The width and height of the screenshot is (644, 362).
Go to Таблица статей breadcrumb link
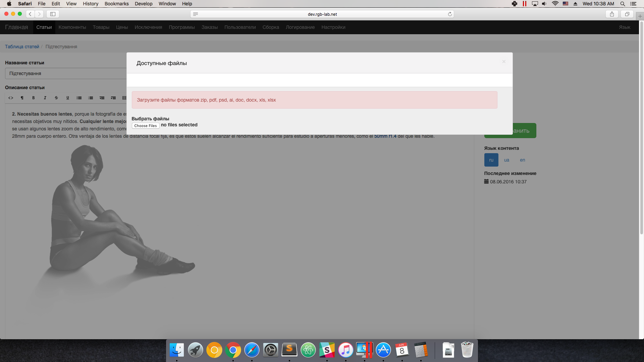pos(22,47)
